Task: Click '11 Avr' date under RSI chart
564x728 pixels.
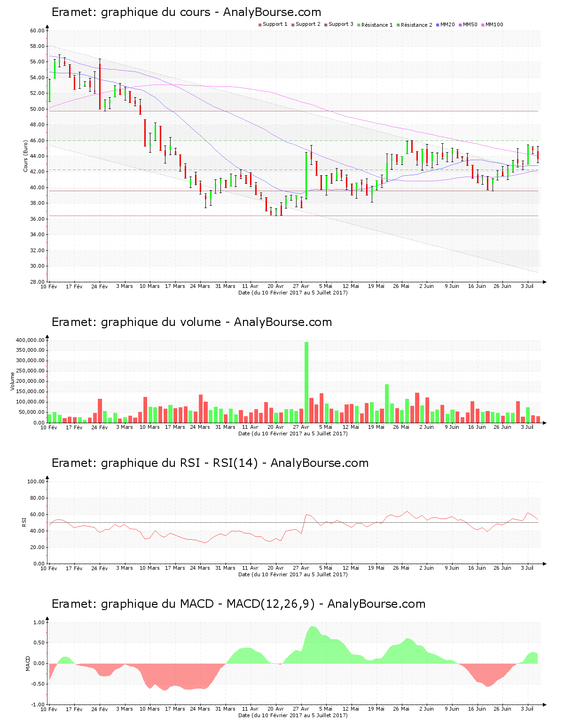Action: tap(251, 568)
